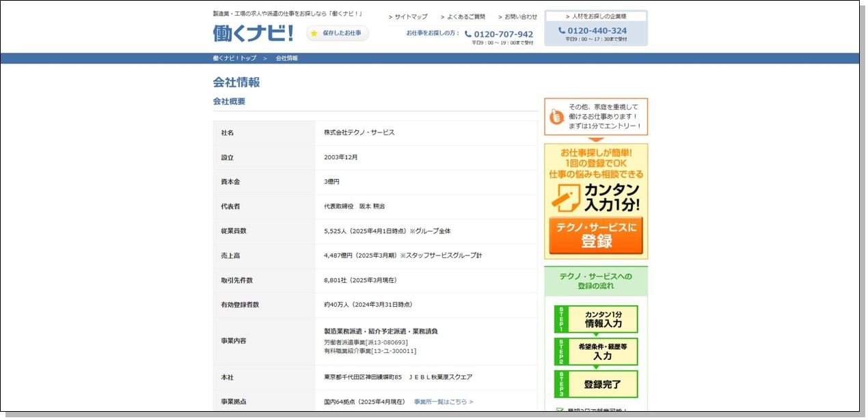Screen dimensions: 868x420
Task: Click the 有効登録者数 row label
Action: pos(240,305)
